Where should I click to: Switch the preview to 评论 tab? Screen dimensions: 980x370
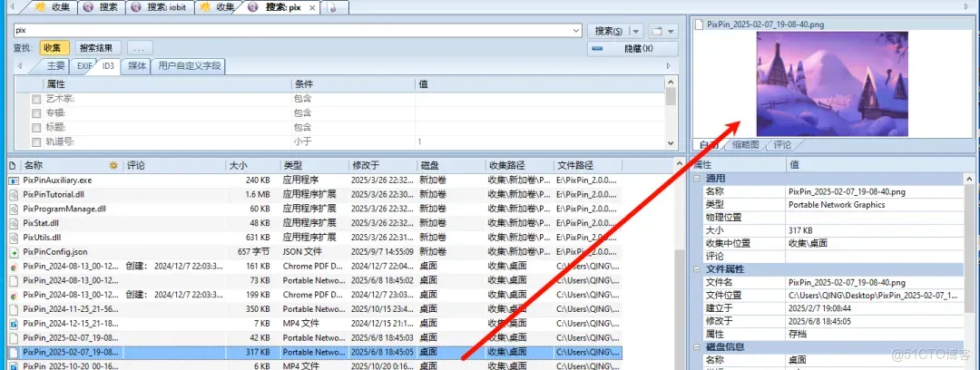(x=781, y=144)
